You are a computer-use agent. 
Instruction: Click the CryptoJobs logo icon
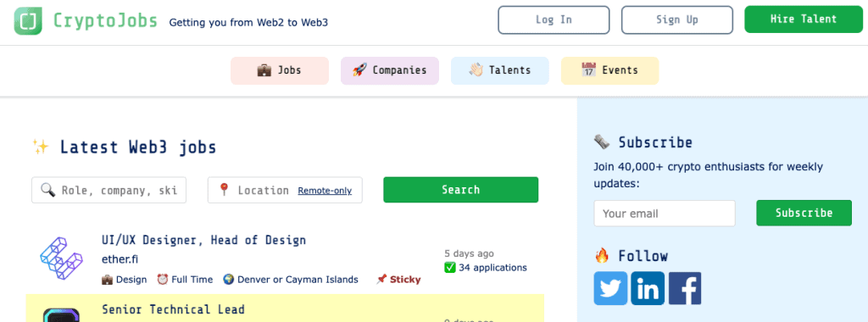point(28,21)
